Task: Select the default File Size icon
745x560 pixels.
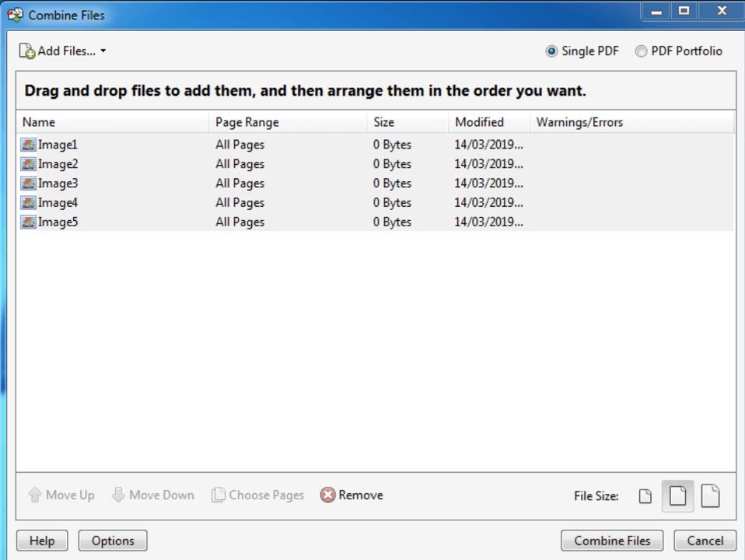Action: tap(677, 495)
